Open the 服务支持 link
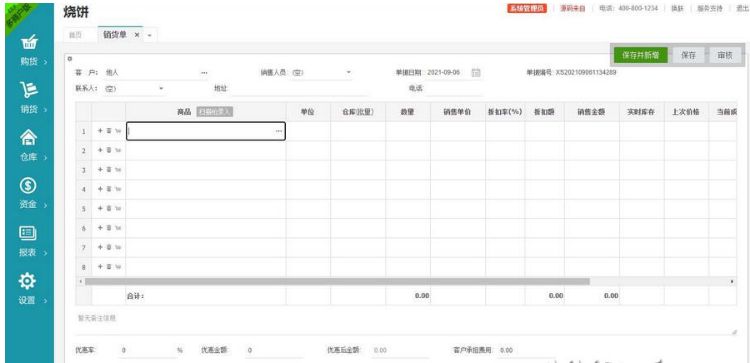The width and height of the screenshot is (750, 363). click(709, 9)
